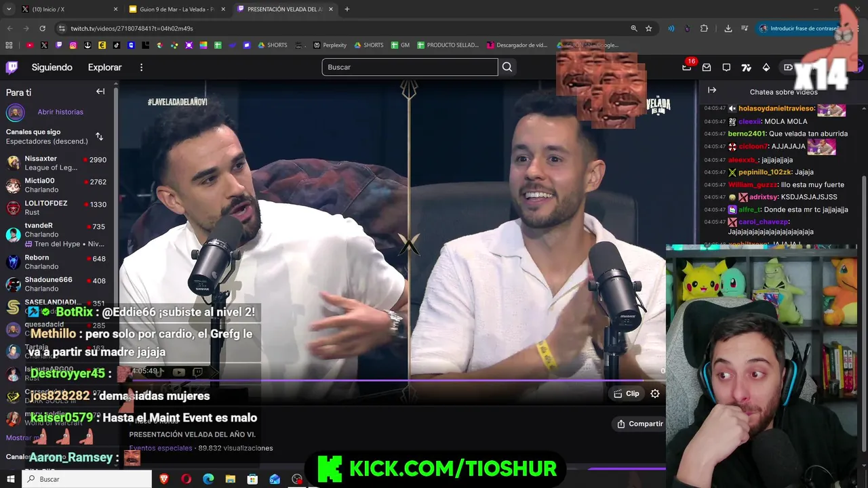Open the Descargador de víd... bookmark
868x488 pixels.
517,45
